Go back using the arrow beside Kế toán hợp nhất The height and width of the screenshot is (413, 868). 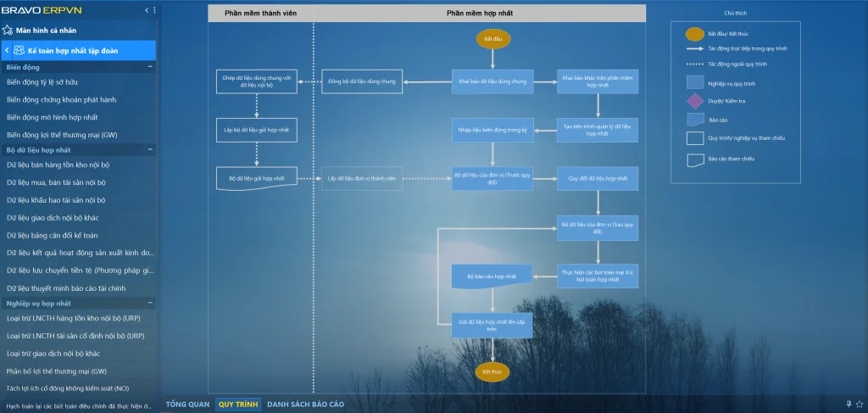pos(7,50)
